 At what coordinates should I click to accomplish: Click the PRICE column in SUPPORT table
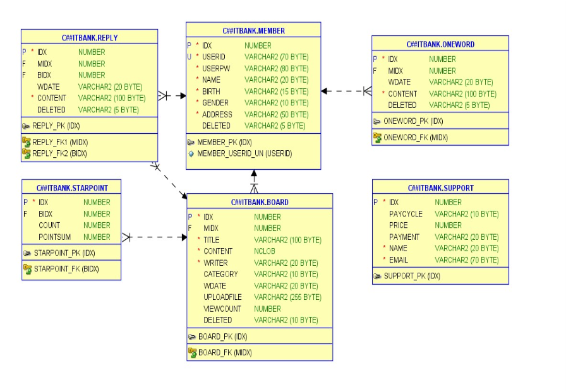pyautogui.click(x=399, y=225)
